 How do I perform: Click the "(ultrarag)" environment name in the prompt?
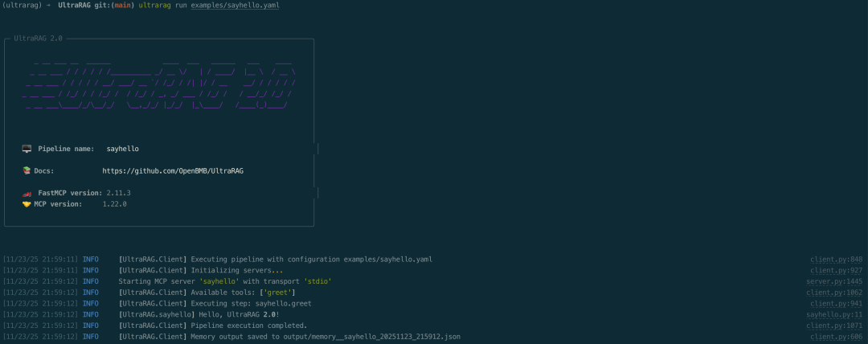[23, 5]
